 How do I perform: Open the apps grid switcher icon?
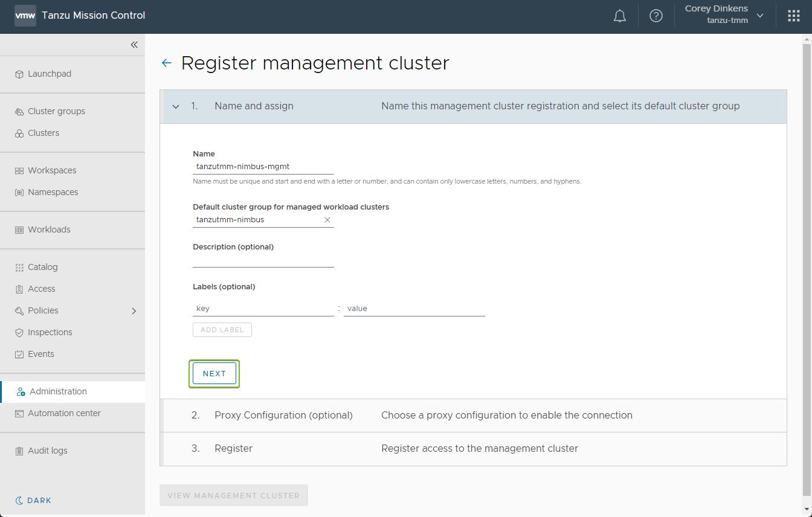[x=794, y=16]
